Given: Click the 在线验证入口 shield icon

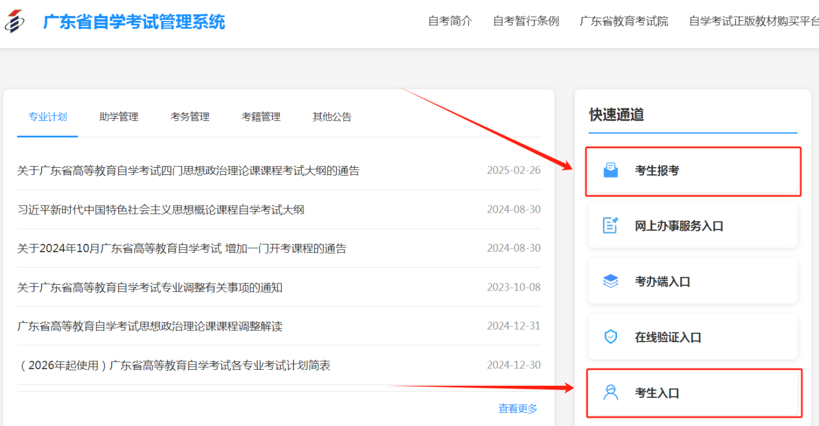Looking at the screenshot, I should [610, 337].
